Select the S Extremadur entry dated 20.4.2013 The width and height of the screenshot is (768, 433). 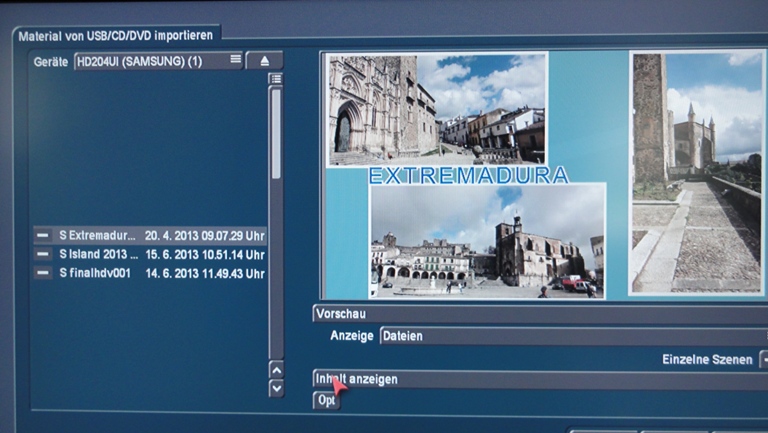(160, 236)
